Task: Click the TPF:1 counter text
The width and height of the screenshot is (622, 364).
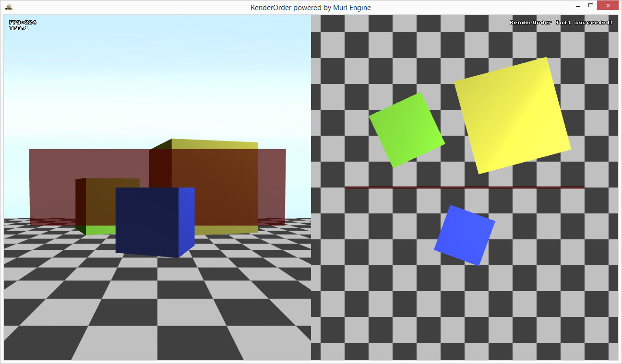Action: (19, 28)
